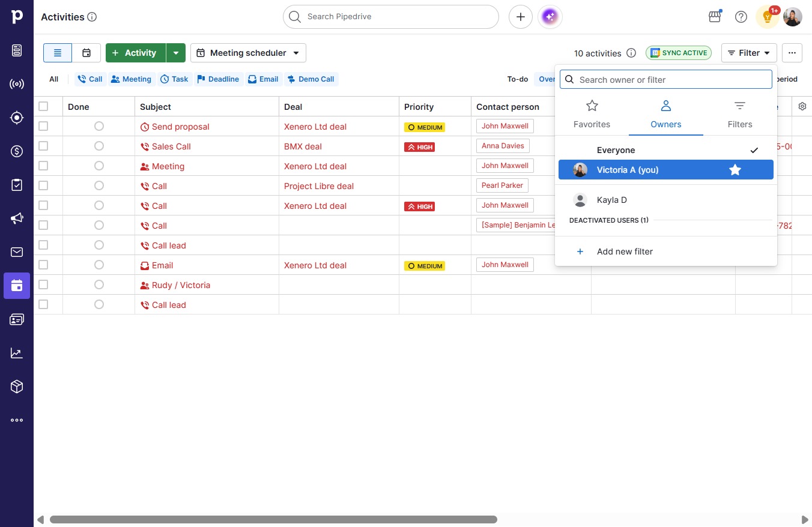Filter activities by Task type
812x527 pixels.
(175, 79)
